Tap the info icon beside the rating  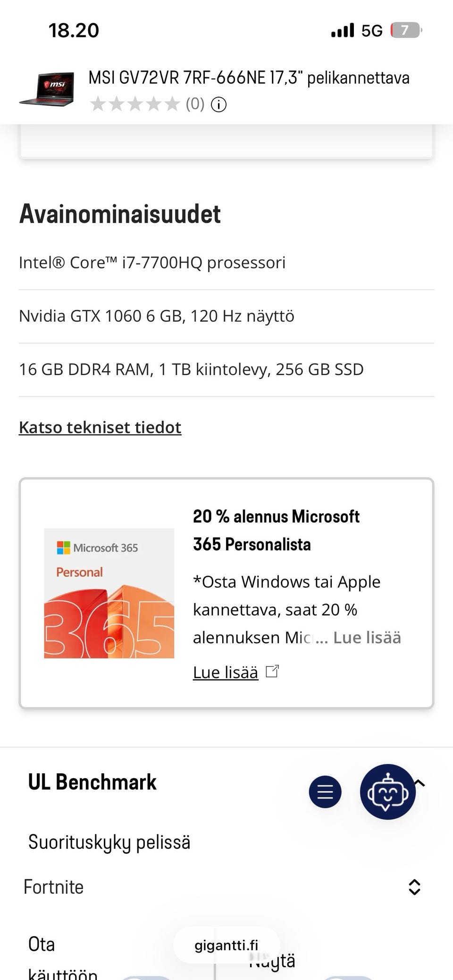218,105
